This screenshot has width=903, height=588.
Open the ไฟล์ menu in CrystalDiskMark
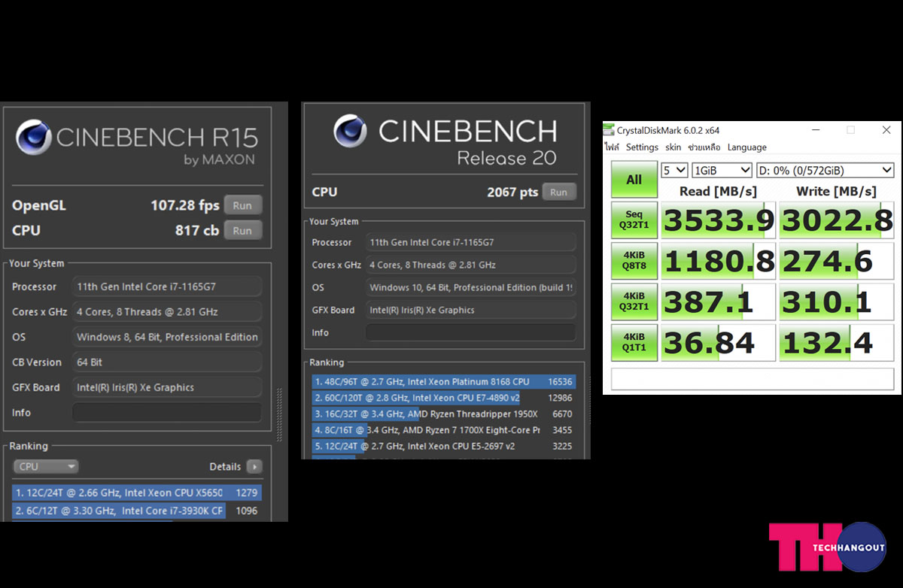(x=612, y=147)
